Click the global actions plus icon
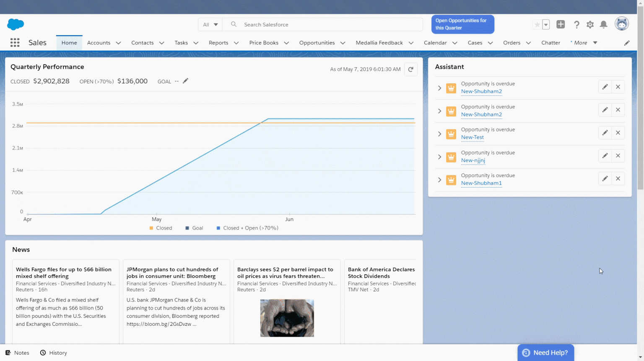This screenshot has height=361, width=644. point(561,24)
